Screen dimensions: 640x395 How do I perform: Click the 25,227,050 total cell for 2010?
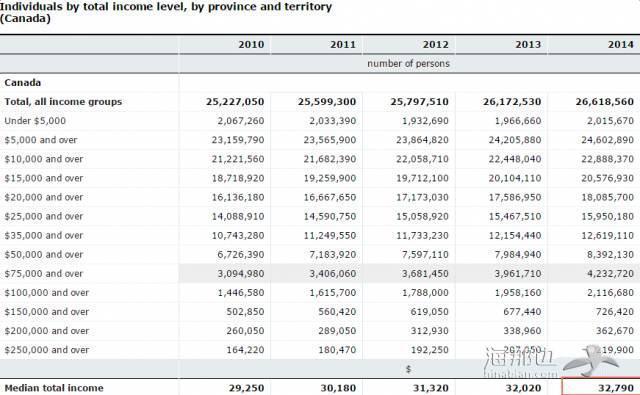click(235, 102)
